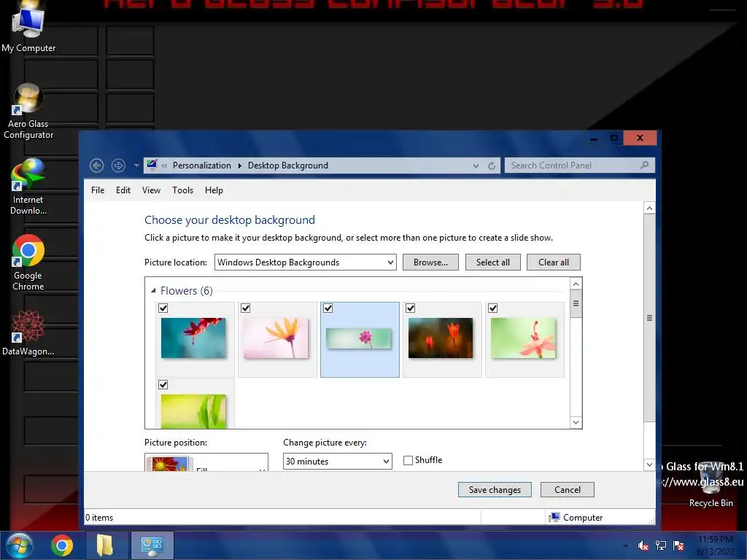Uncheck the pink orchid green wallpaper
Viewport: 747px width, 560px height.
click(493, 308)
